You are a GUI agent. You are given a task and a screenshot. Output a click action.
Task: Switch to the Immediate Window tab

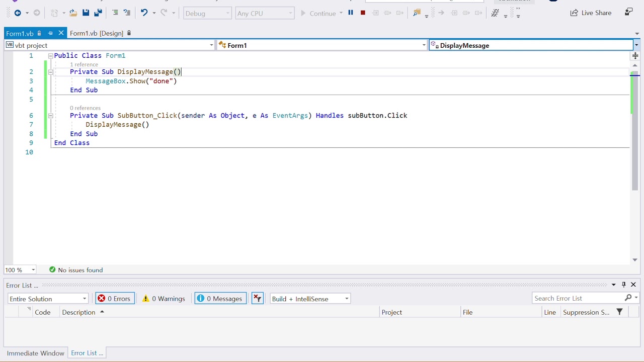pyautogui.click(x=36, y=353)
